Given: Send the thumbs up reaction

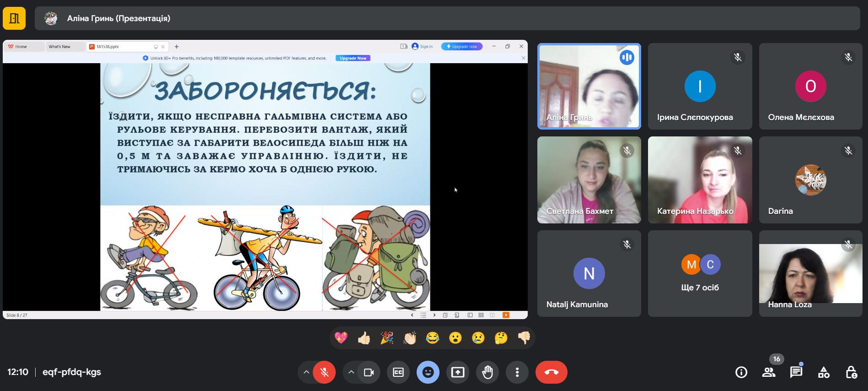Looking at the screenshot, I should (364, 338).
